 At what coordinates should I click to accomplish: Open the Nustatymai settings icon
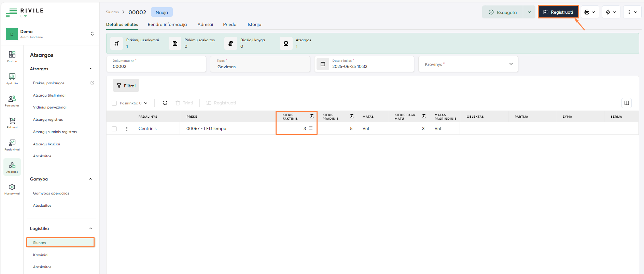coord(12,189)
